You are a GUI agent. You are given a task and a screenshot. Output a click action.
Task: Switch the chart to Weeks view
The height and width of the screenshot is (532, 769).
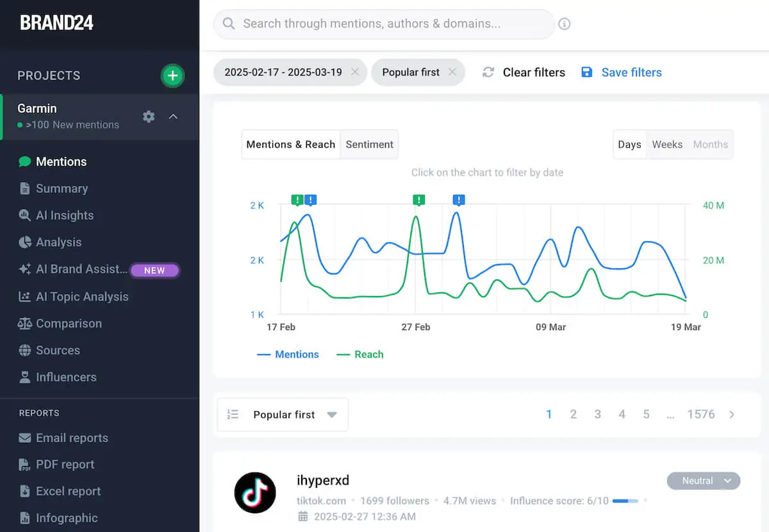pyautogui.click(x=667, y=144)
